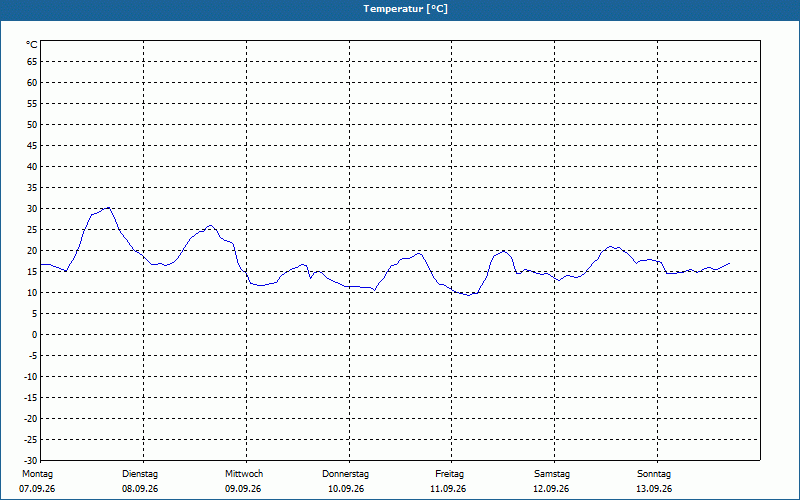Click the -30 value on the axis
The image size is (800, 500).
pyautogui.click(x=30, y=460)
